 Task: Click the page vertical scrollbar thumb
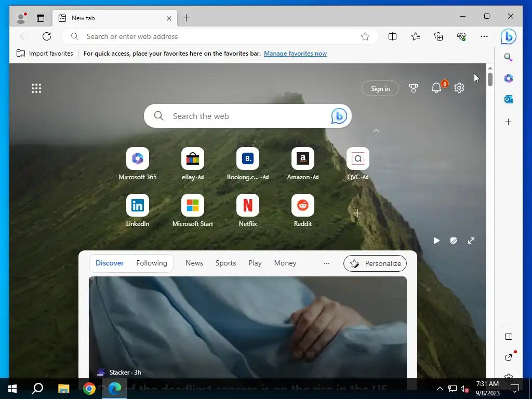490,79
